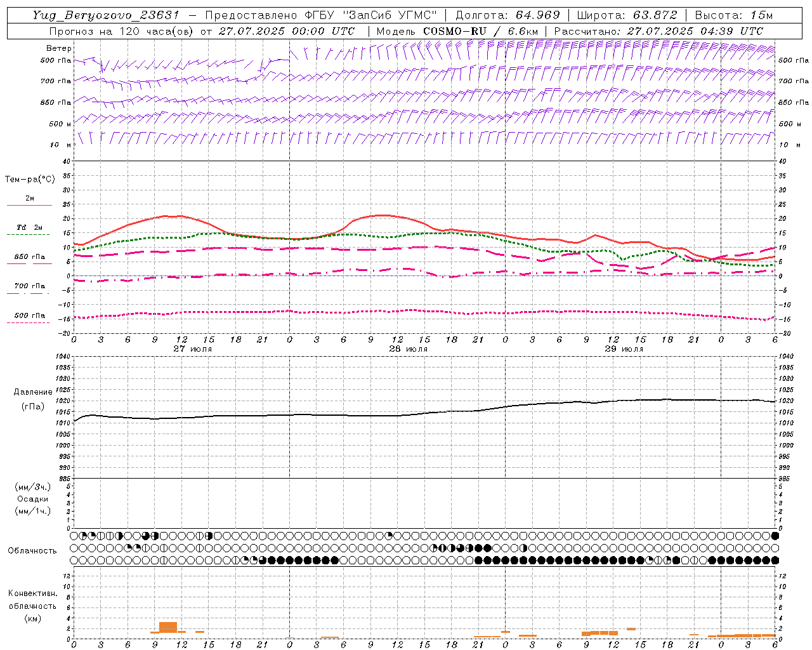812x650 pixels.
Task: Select the Высота: 15м header field
Action: [x=733, y=15]
